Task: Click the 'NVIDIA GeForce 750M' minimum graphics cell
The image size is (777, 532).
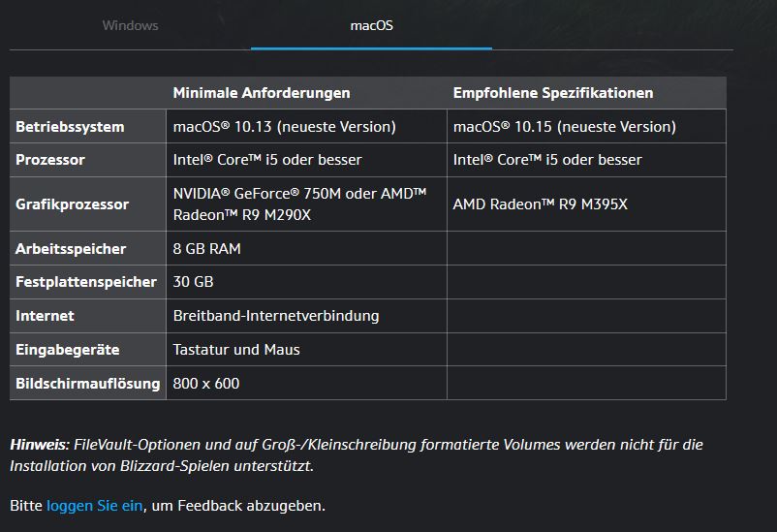Action: [306, 203]
